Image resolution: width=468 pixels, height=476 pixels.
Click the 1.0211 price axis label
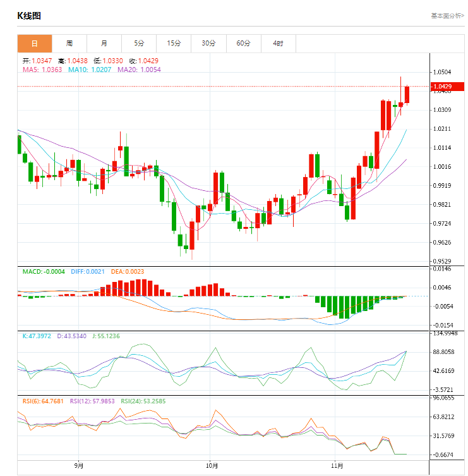click(x=442, y=129)
